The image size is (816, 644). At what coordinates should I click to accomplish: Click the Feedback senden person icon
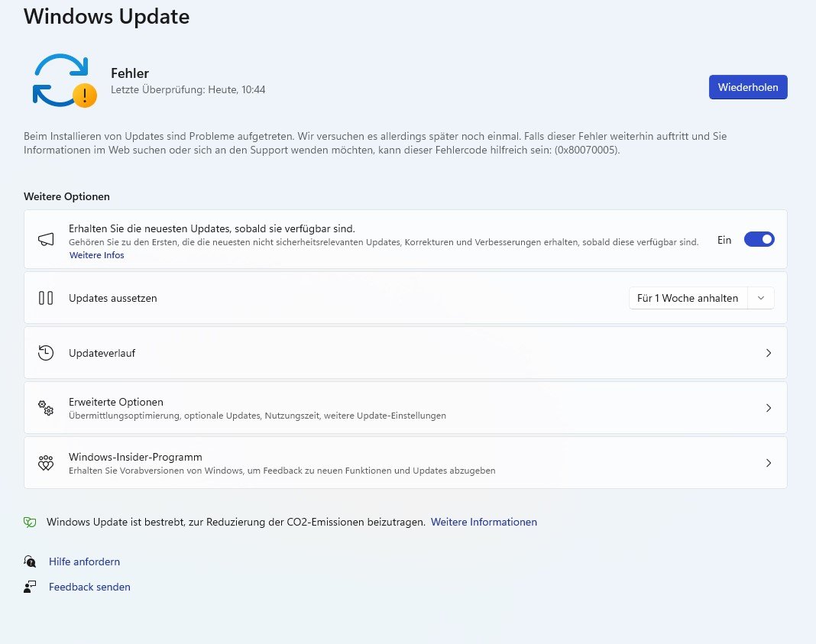tap(30, 587)
